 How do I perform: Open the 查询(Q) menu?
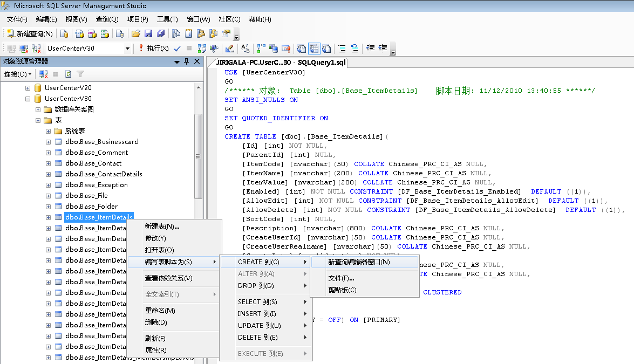click(x=107, y=19)
